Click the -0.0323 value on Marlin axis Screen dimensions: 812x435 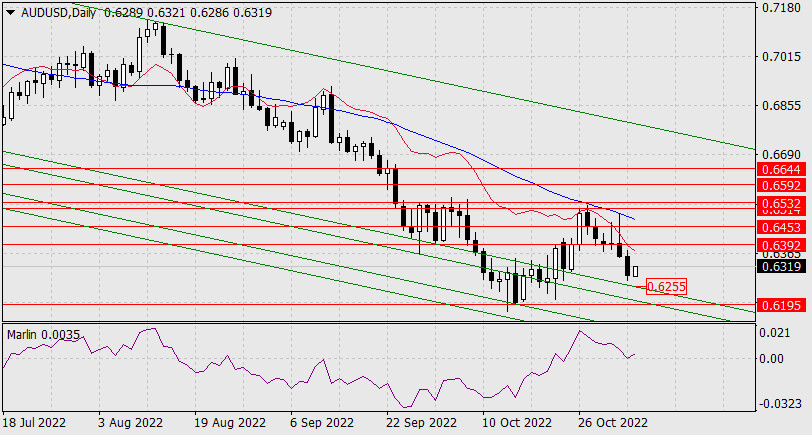(x=780, y=404)
